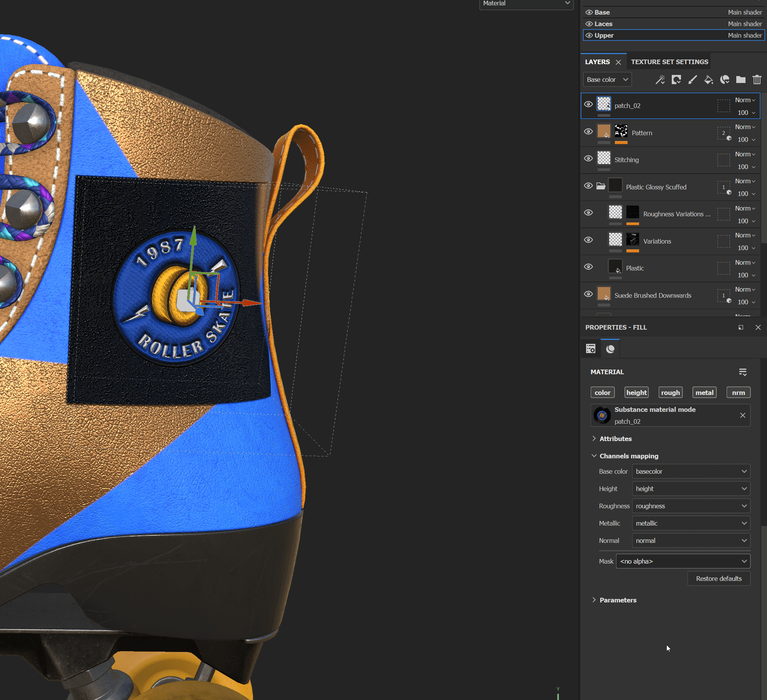Toggle visibility of Stitching layer
This screenshot has width=767, height=700.
588,159
